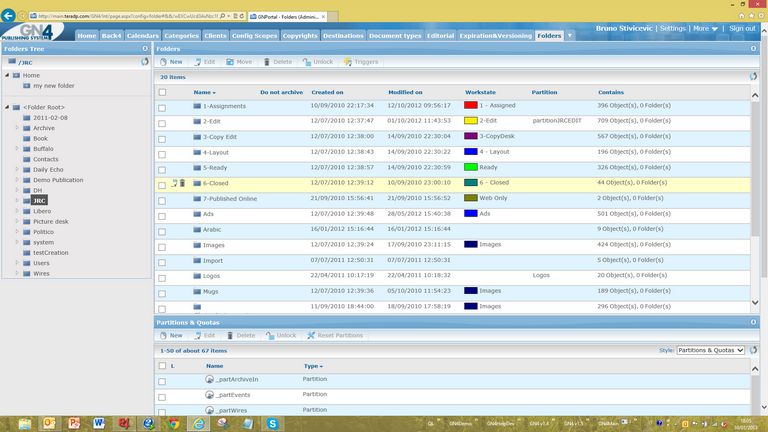This screenshot has height=432, width=768.
Task: Tick the checkbox for 1-Assignments
Action: tap(162, 108)
